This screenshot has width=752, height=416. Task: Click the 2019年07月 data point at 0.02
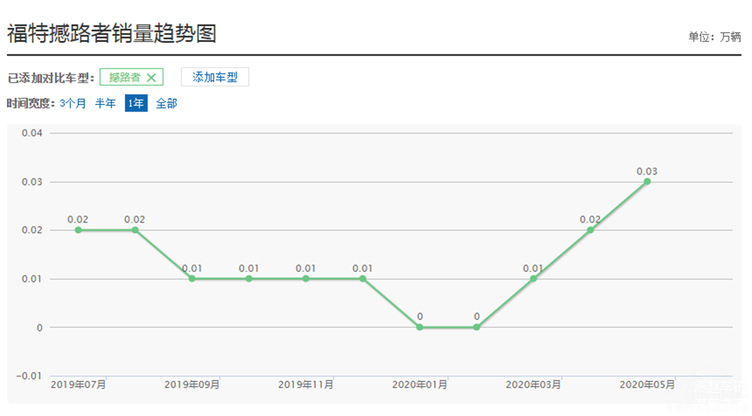[78, 230]
